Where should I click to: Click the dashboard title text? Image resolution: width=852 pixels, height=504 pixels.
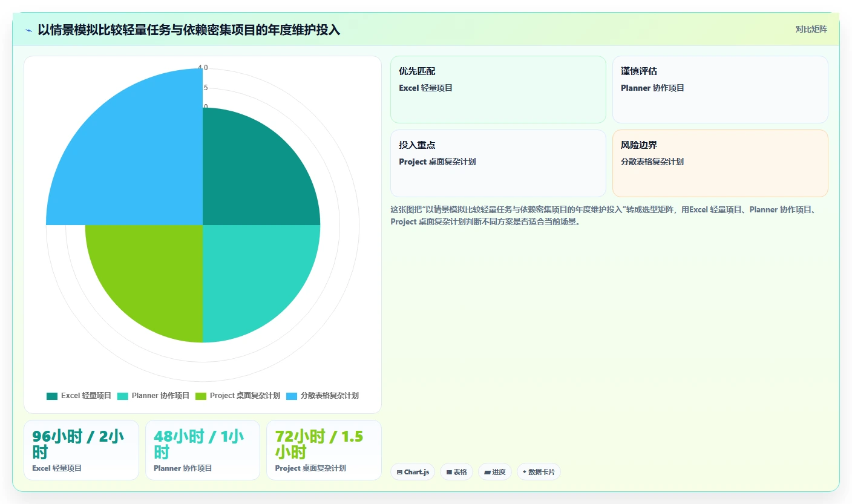pyautogui.click(x=189, y=30)
